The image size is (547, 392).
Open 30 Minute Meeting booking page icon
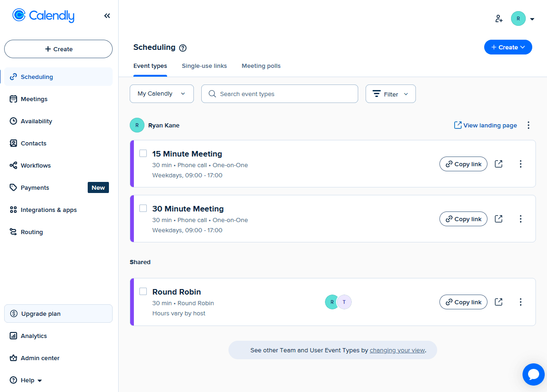point(499,219)
